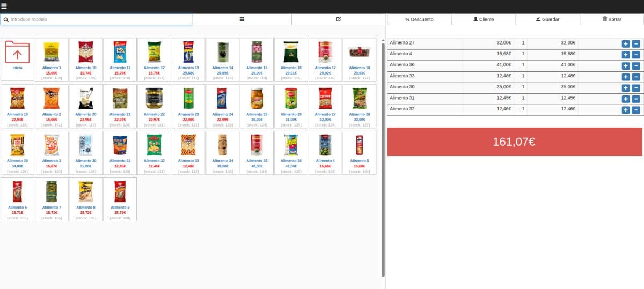
Task: Click the red 161,07€ total bar
Action: point(514,142)
